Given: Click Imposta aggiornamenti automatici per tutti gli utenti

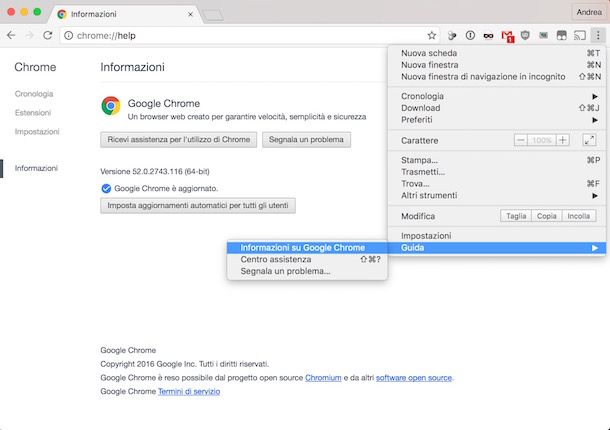Looking at the screenshot, I should (x=198, y=205).
